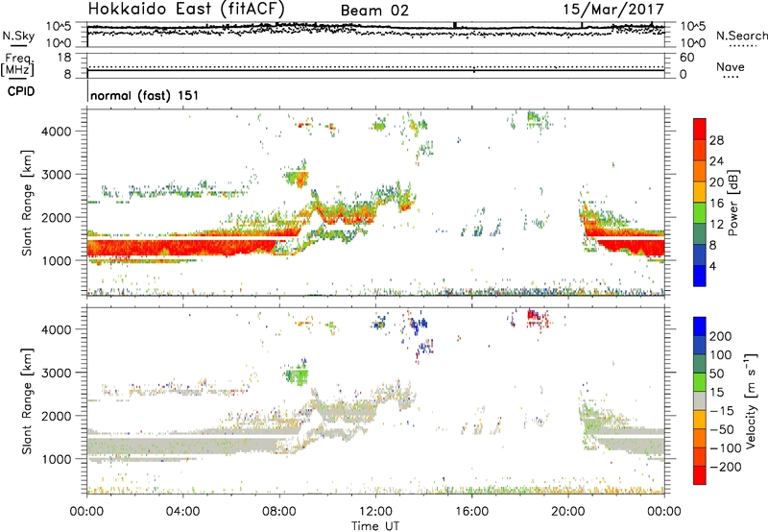
Task: Click the 'Power [dB]' colorbar title
Action: (x=732, y=203)
